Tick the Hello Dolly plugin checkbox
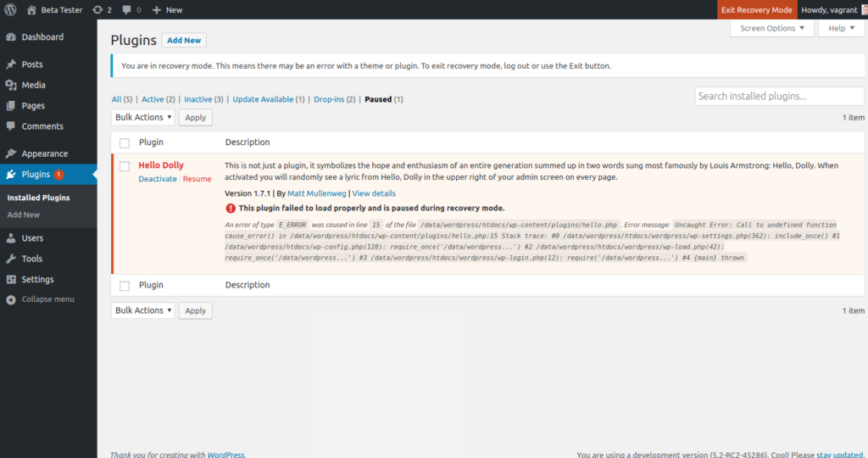The height and width of the screenshot is (458, 868). click(x=125, y=166)
